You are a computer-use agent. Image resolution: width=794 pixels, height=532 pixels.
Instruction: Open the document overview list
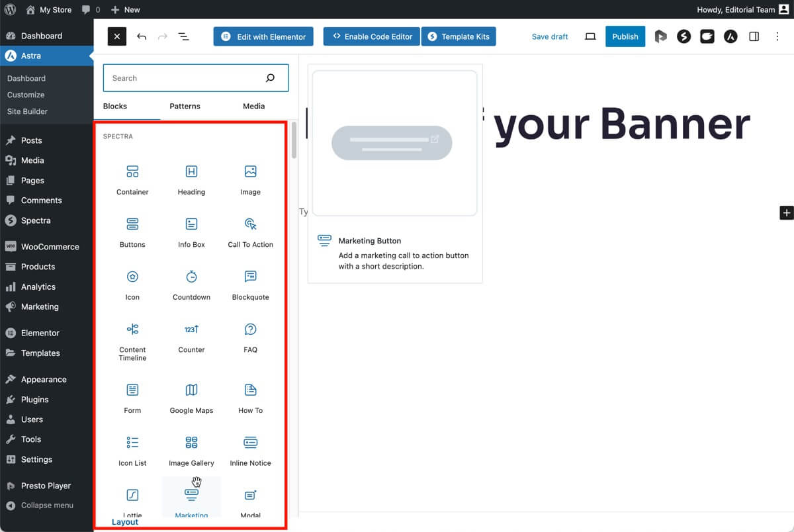184,36
